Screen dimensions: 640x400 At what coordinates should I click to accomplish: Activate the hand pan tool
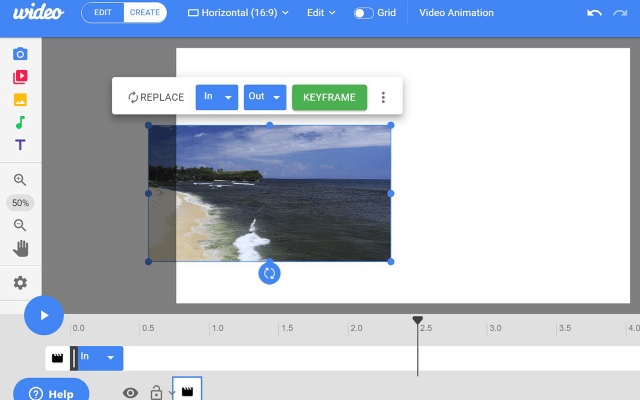click(x=20, y=248)
